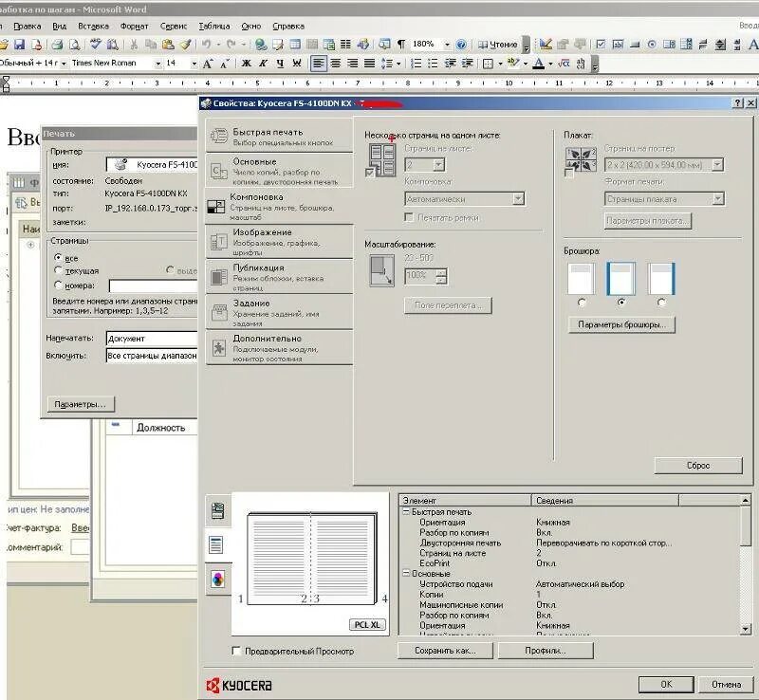Viewport: 759px width, 700px height.
Task: Click the Paste clipboard icon
Action: coord(168,45)
